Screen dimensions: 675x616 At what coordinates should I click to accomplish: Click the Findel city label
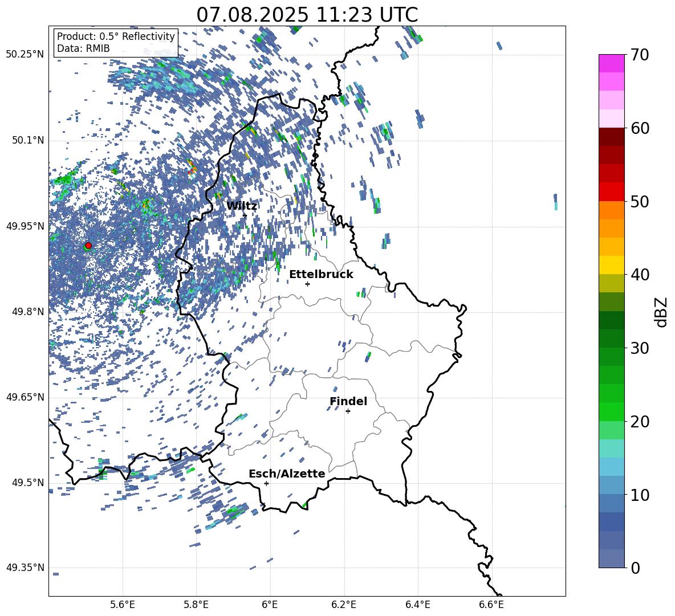348,401
